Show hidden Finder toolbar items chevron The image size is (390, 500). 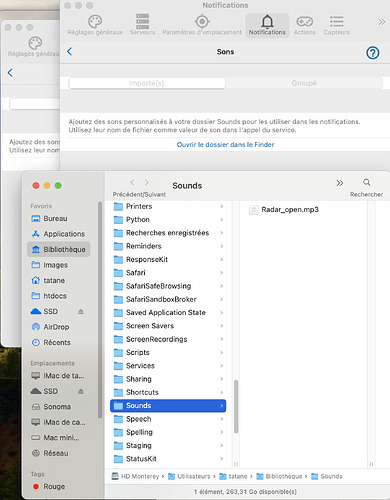coord(340,183)
